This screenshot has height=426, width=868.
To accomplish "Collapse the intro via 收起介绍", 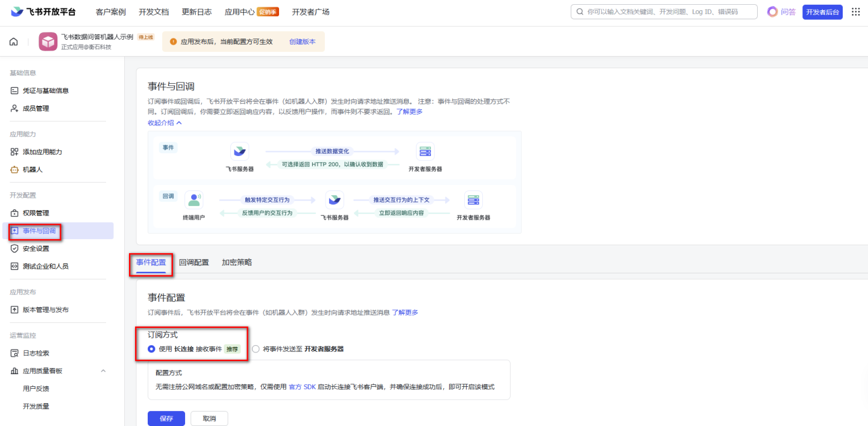I will (x=161, y=122).
